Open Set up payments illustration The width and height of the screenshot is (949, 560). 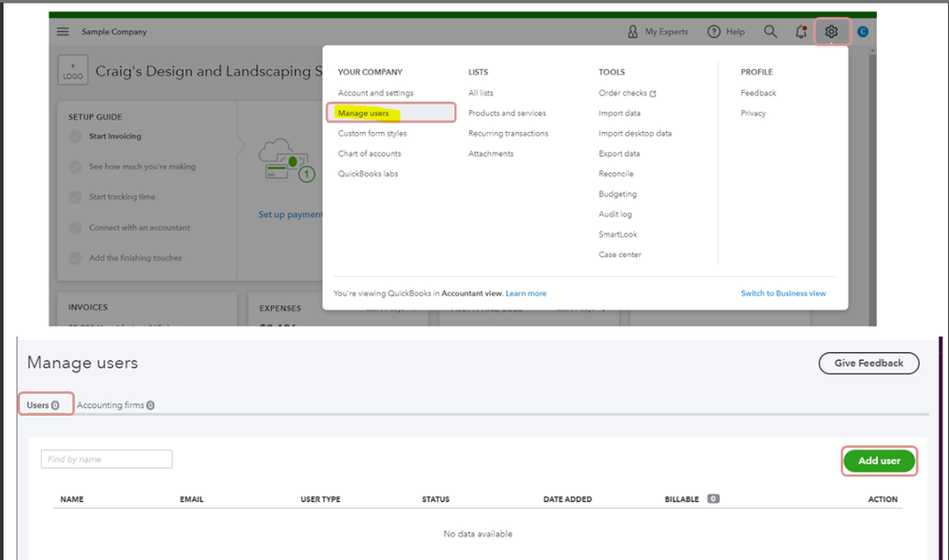tap(288, 159)
